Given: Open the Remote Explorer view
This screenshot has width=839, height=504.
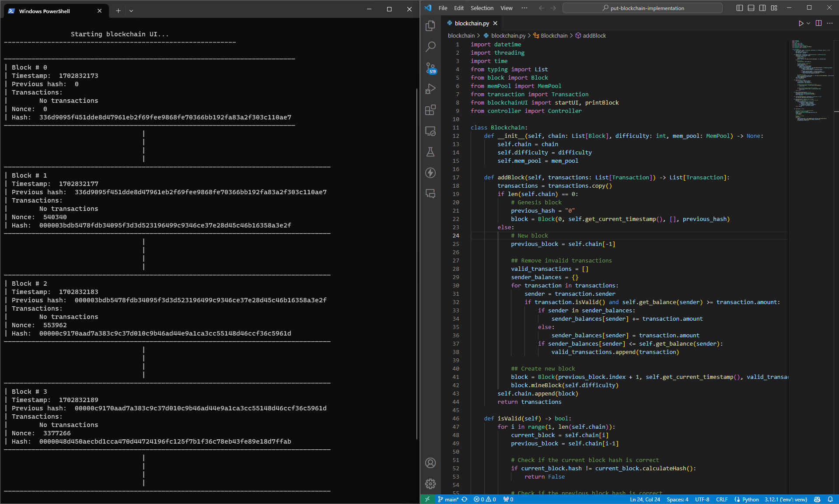Looking at the screenshot, I should [430, 131].
